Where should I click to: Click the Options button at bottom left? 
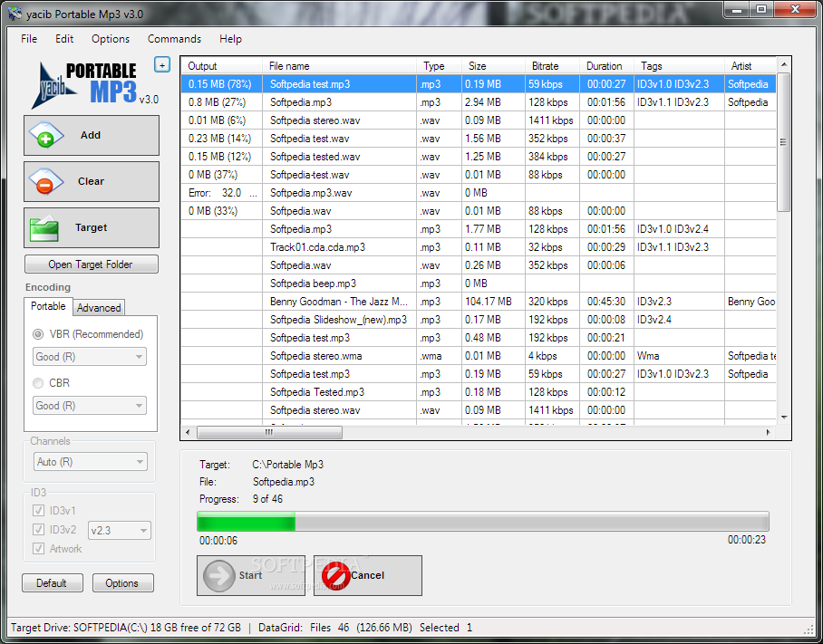(122, 583)
